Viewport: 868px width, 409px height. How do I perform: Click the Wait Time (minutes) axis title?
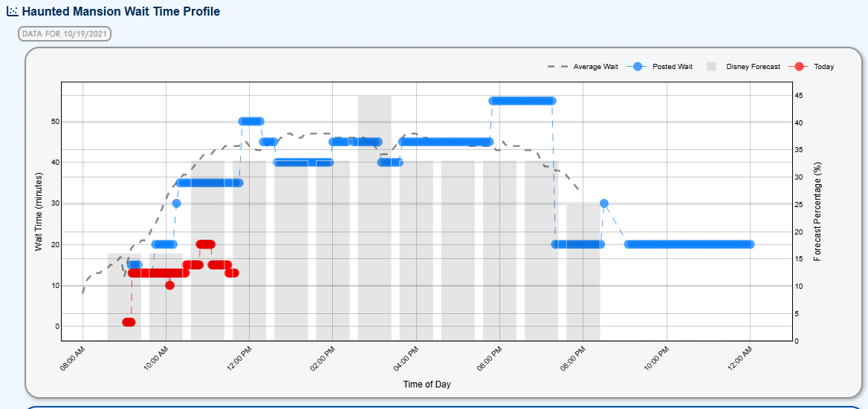click(39, 211)
